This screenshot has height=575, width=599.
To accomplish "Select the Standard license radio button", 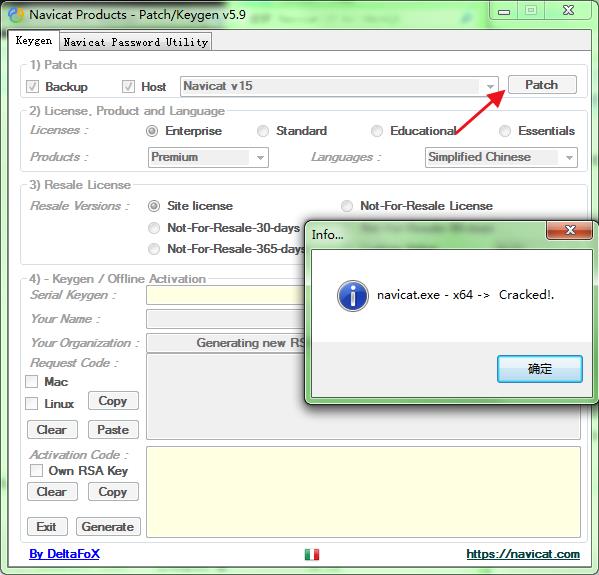I will click(263, 131).
